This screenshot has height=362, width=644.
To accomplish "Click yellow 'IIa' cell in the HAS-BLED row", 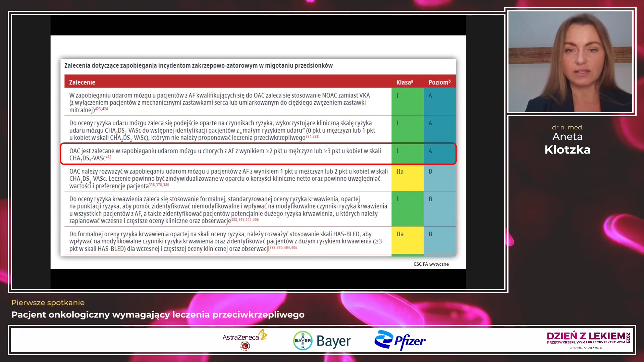I will tap(408, 241).
